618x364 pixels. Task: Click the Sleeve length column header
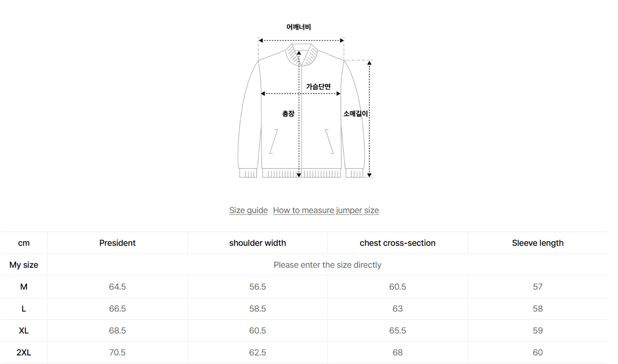538,243
